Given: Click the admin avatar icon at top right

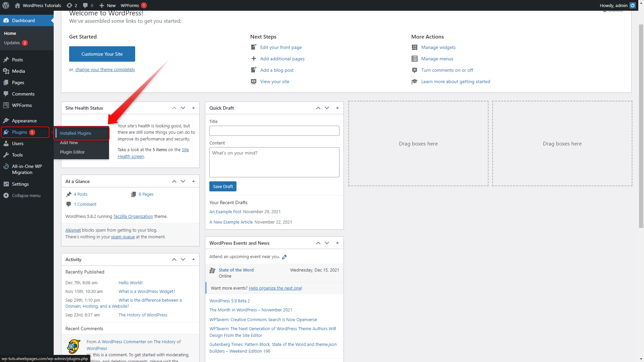Looking at the screenshot, I should [x=633, y=5].
